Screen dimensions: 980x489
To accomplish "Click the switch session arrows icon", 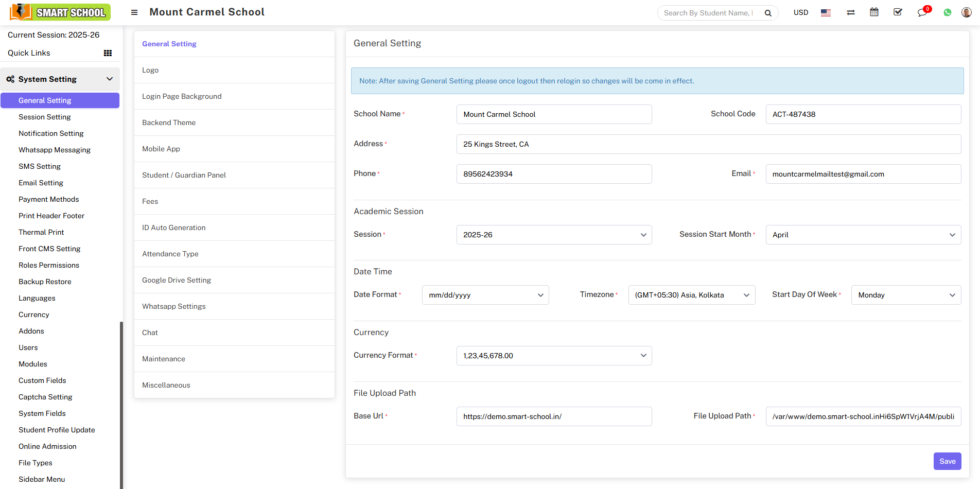I will click(x=850, y=12).
